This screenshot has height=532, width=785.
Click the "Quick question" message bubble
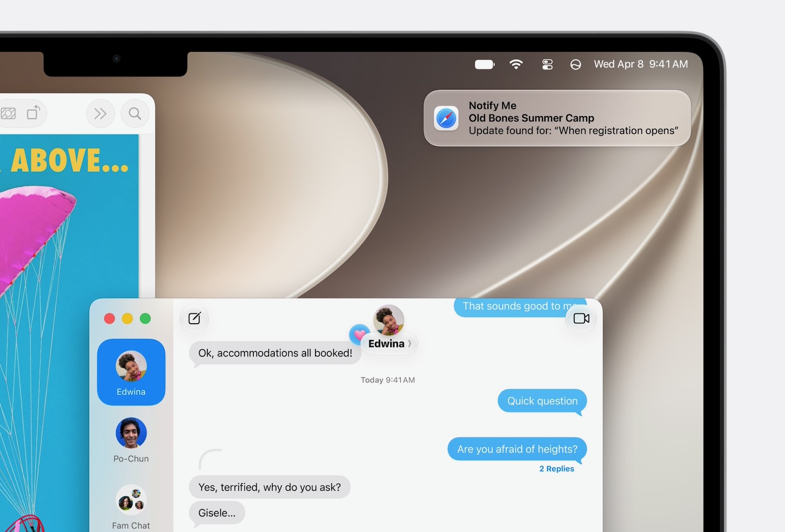point(542,401)
